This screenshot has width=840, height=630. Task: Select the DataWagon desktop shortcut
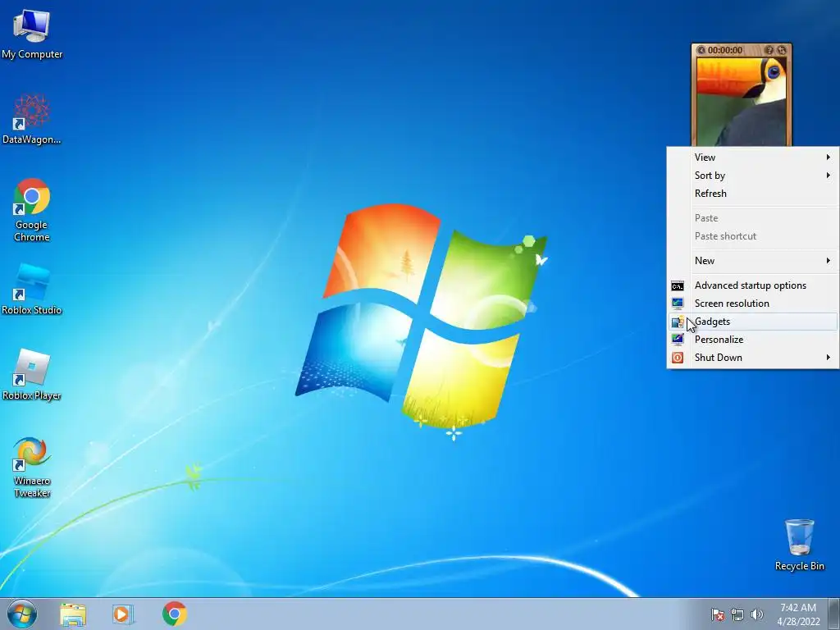tap(32, 120)
